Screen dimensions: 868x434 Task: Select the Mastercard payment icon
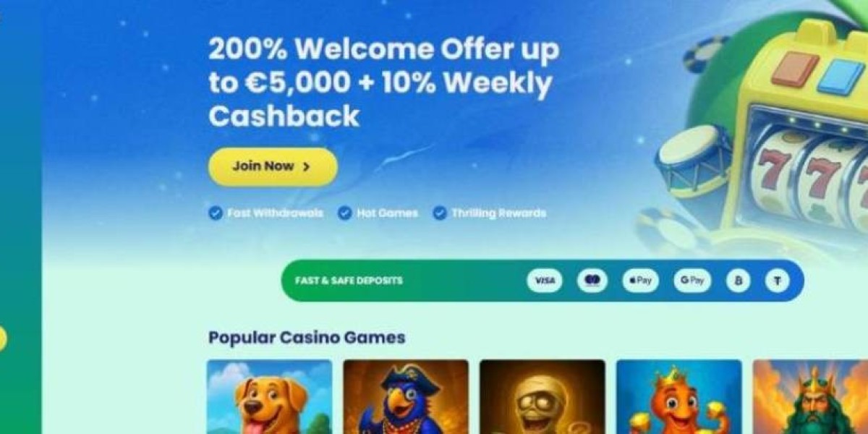coord(592,281)
